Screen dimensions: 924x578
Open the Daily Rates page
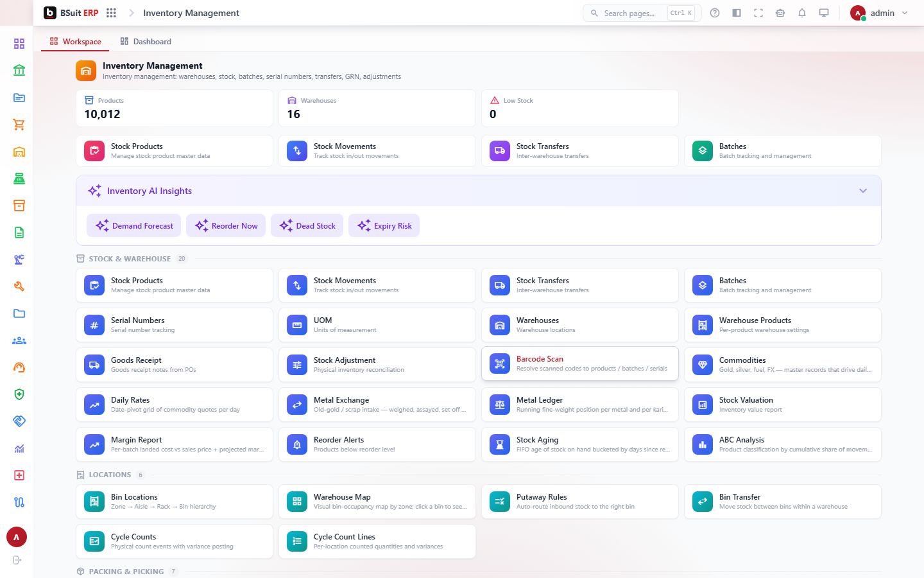pos(175,405)
